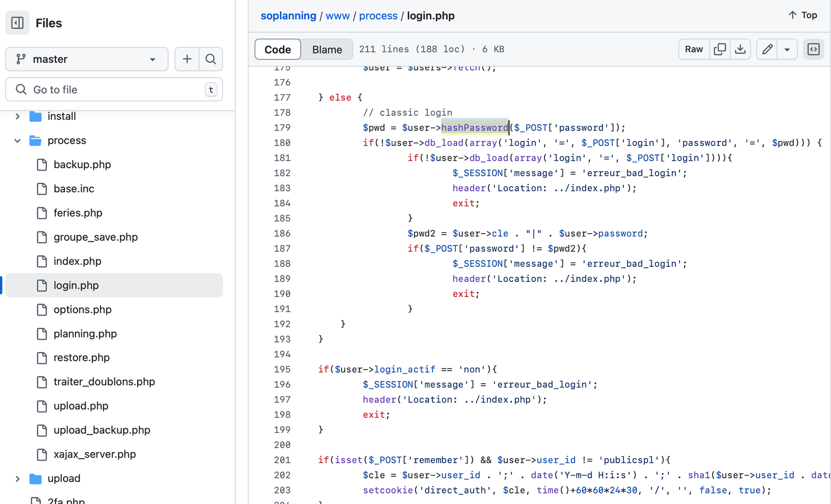This screenshot has width=831, height=504.
Task: Switch to the Blame tab
Action: coord(327,49)
